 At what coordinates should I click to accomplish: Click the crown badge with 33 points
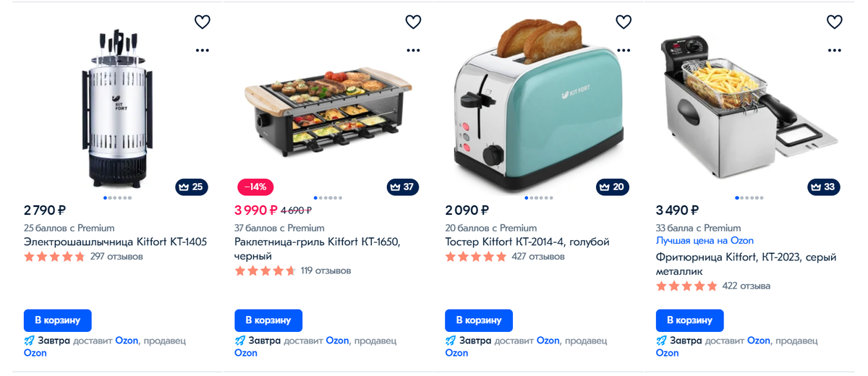[824, 187]
